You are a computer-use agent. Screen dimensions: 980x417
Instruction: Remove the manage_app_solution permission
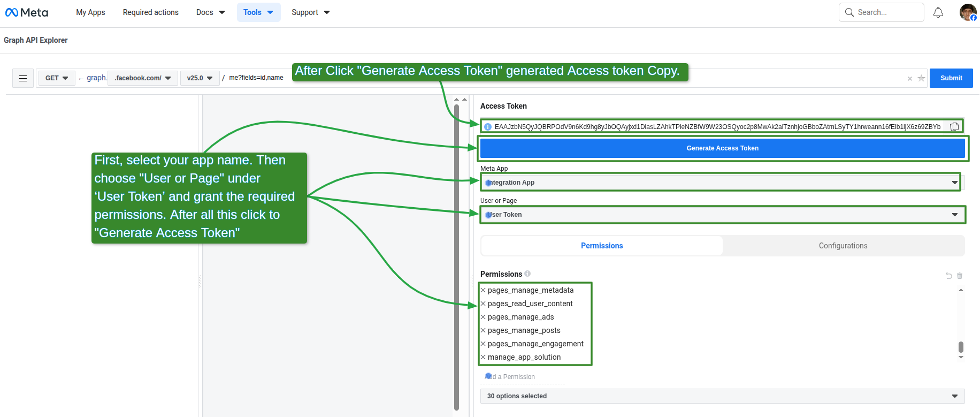[x=483, y=357]
